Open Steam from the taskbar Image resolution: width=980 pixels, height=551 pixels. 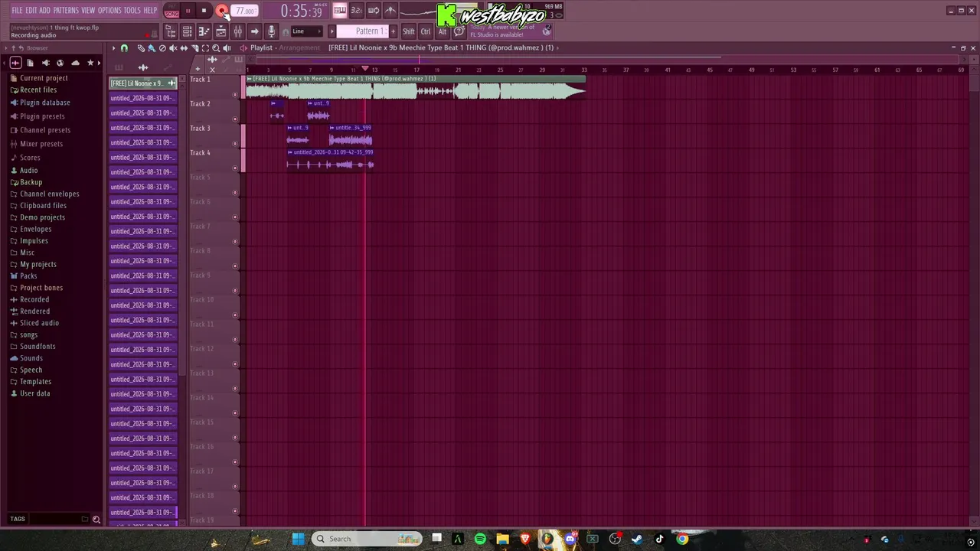[x=637, y=539]
